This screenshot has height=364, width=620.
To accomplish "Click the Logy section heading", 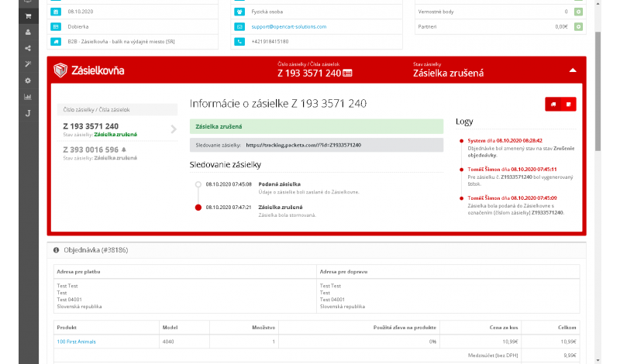I will click(464, 122).
